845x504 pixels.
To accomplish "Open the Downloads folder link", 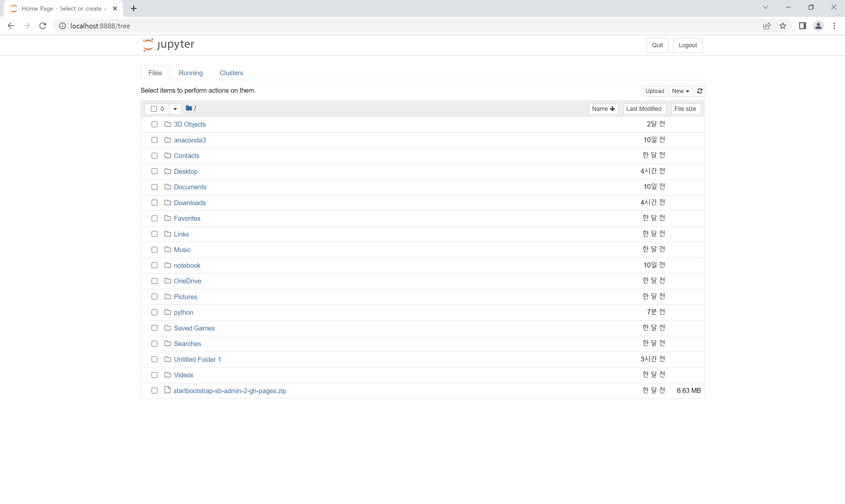I will tap(189, 203).
